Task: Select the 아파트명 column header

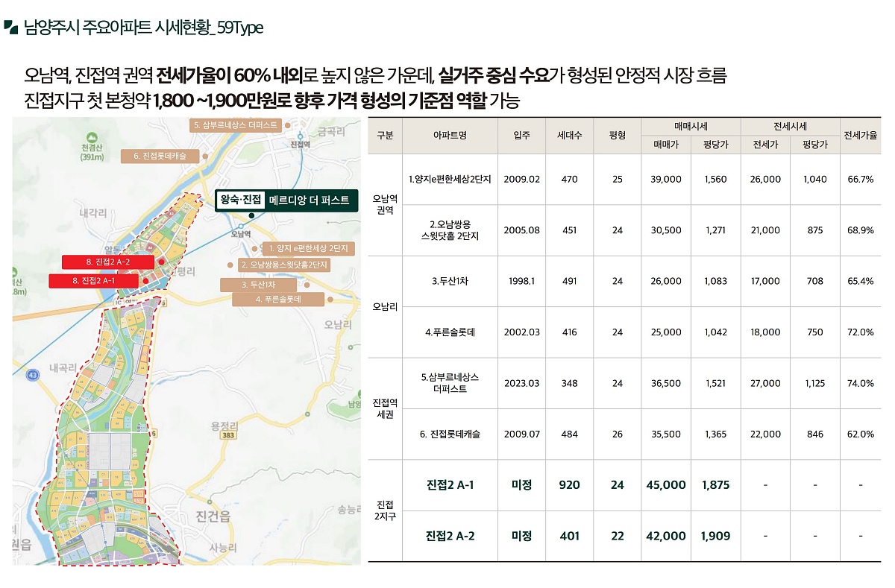Action: (x=449, y=136)
